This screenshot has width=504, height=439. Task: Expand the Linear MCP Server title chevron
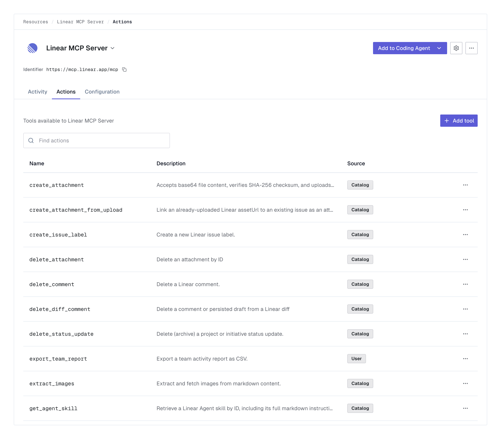click(112, 48)
